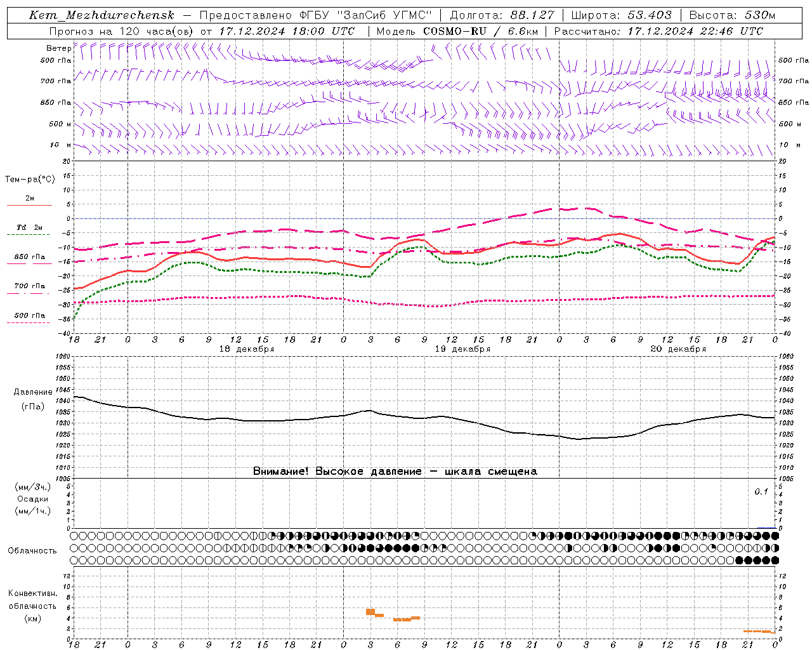Screen dimensions: 812x650
Task: Click the Ветер wind label
Action: click(x=58, y=48)
